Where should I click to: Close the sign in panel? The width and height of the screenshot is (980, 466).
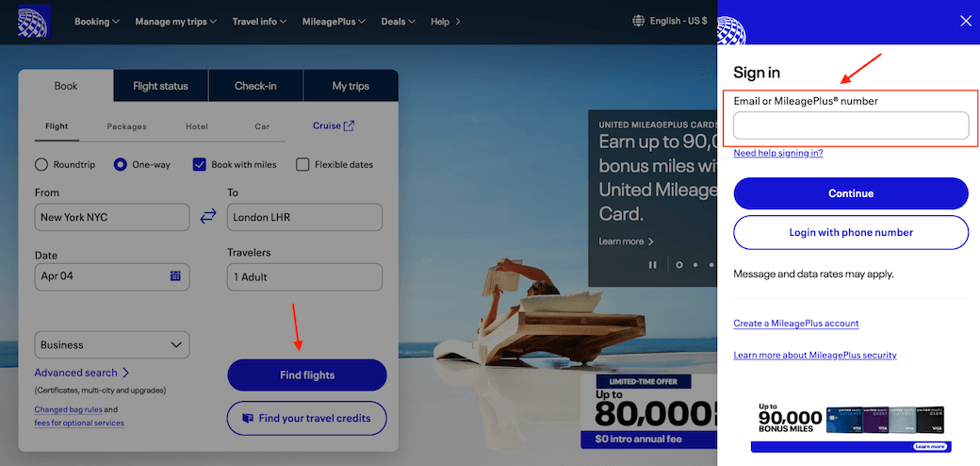(x=965, y=21)
